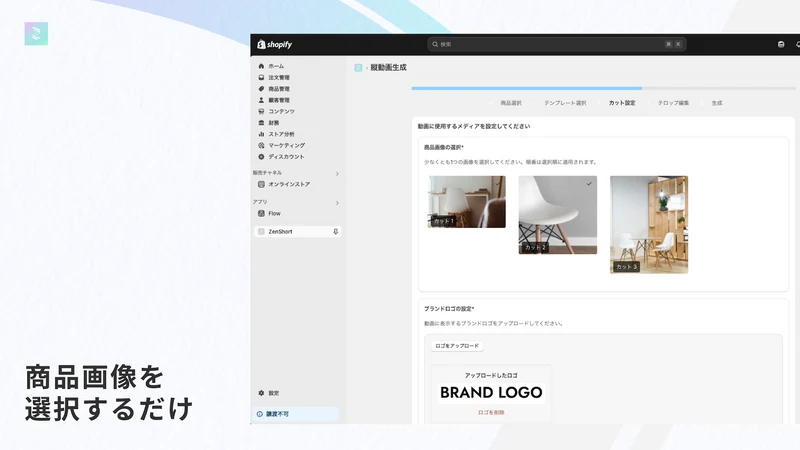
Task: Go to the 生成 step
Action: click(x=717, y=103)
